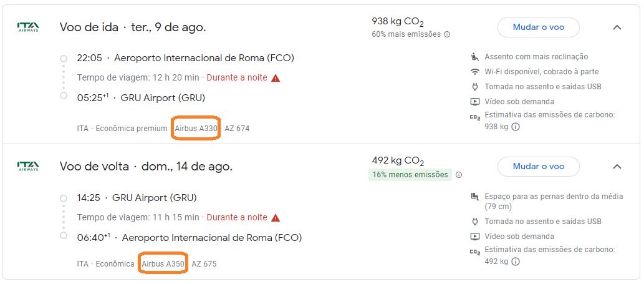
Task: Click Mudar o voo for return flight
Action: tap(539, 167)
